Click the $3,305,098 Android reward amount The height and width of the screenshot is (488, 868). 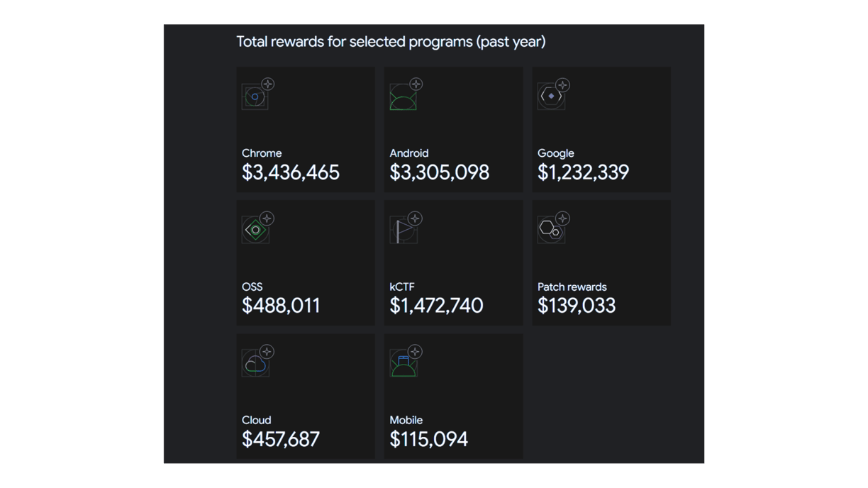pos(440,172)
